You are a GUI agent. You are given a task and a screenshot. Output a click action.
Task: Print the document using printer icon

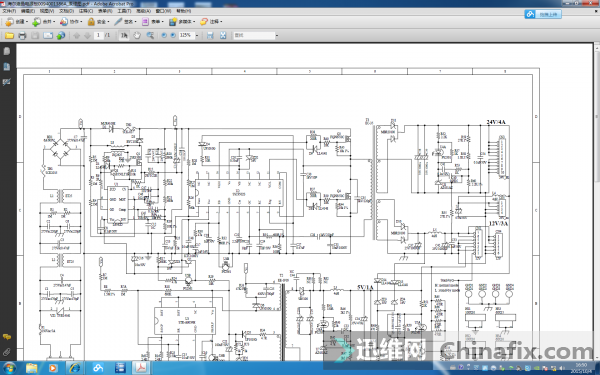pos(22,36)
